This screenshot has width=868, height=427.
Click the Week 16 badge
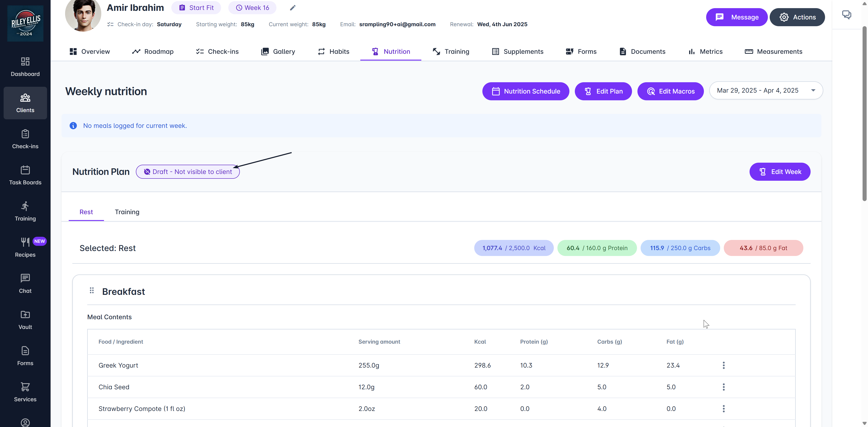tap(252, 8)
